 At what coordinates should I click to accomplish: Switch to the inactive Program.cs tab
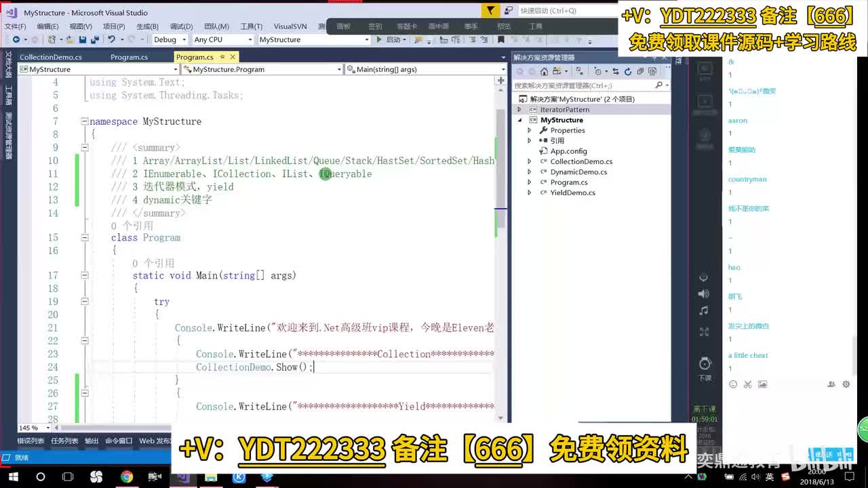129,57
